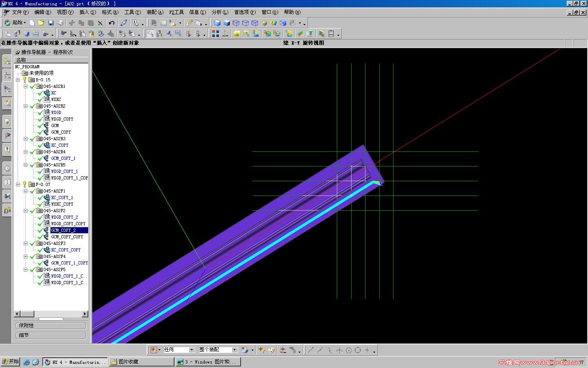The width and height of the screenshot is (588, 368).
Task: Collapse the 045-A02R1 group
Action: click(25, 86)
